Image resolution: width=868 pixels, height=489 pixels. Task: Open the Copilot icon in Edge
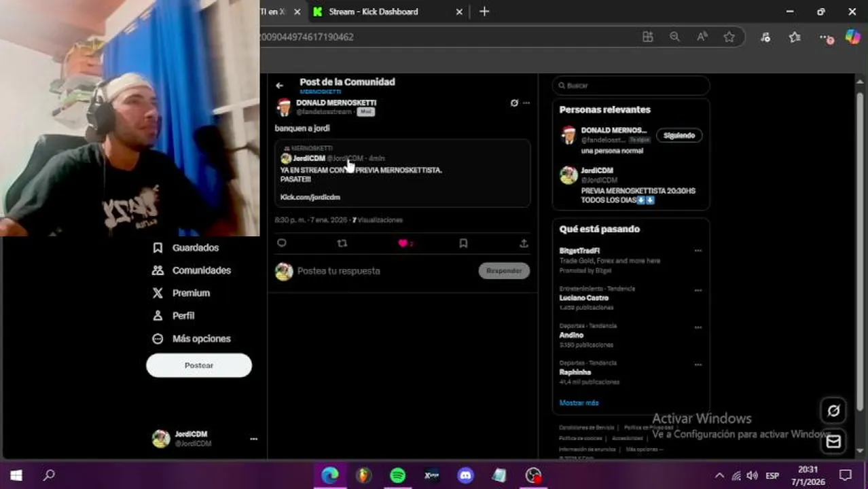pos(853,37)
